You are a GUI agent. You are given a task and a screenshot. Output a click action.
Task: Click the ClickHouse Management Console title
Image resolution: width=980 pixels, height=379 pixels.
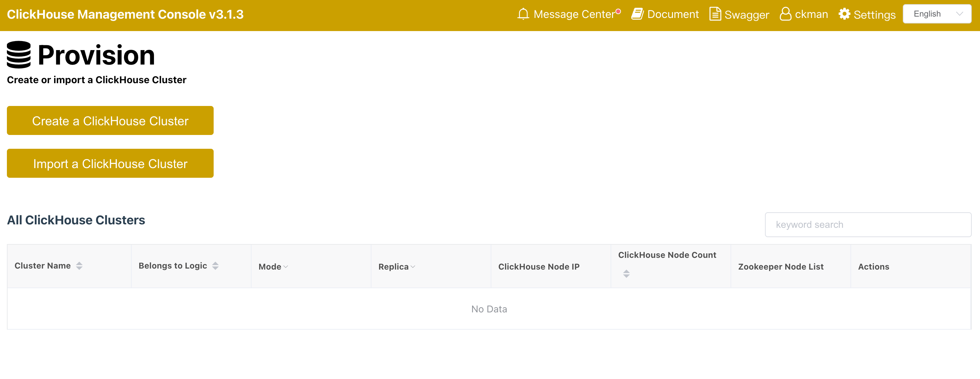(x=125, y=14)
